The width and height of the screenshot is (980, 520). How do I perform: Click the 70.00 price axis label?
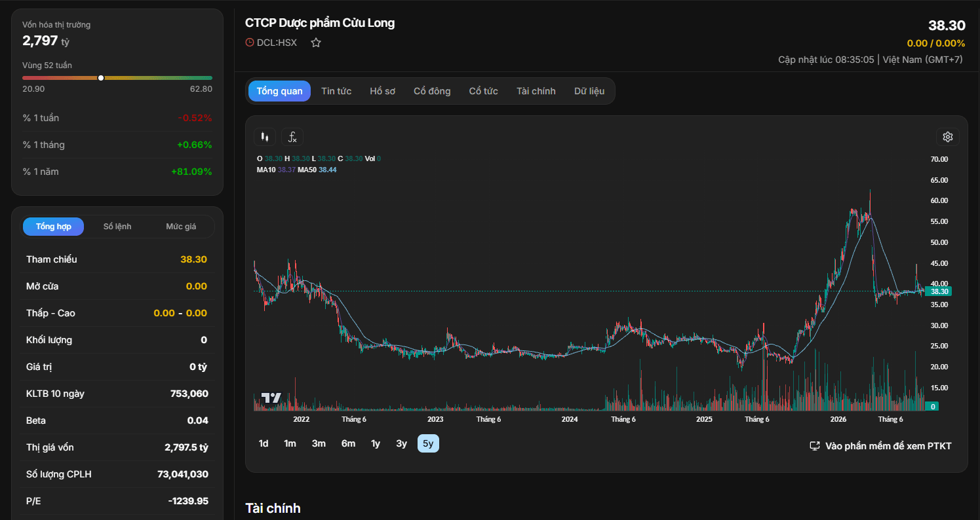(939, 159)
